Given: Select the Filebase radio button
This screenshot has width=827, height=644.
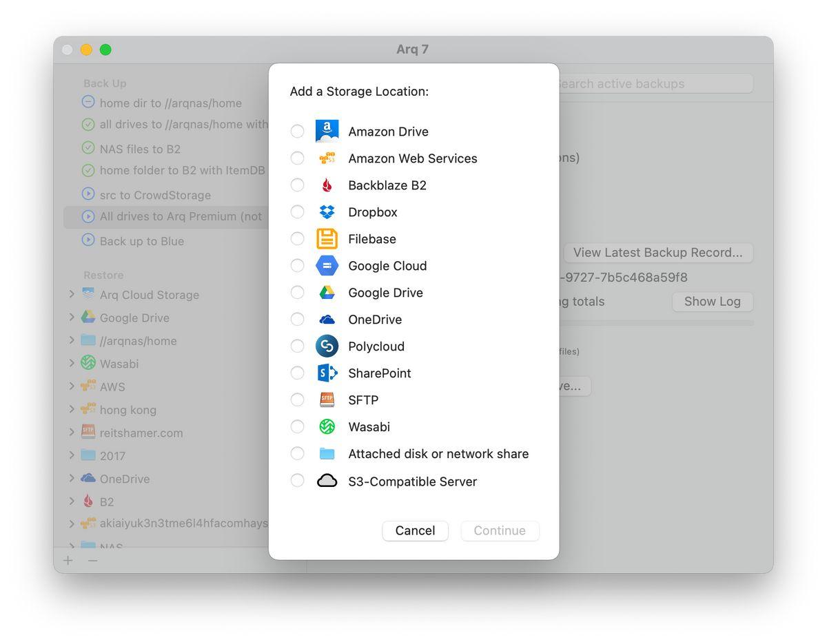Looking at the screenshot, I should (297, 238).
